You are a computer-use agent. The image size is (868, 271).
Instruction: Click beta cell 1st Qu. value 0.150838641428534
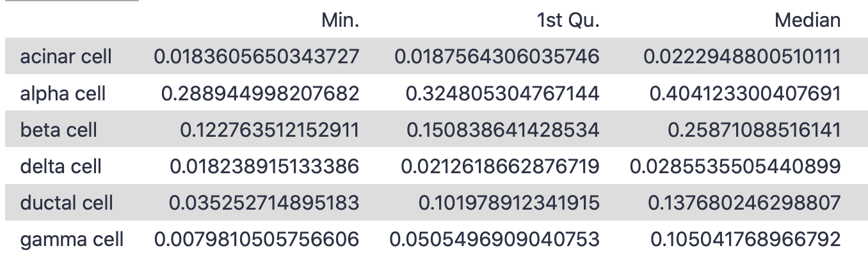(x=502, y=130)
